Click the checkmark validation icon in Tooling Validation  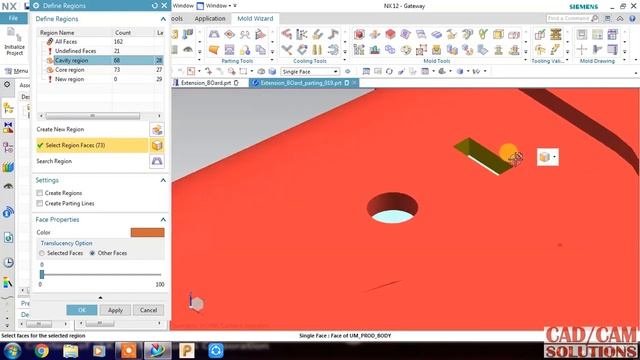540,34
